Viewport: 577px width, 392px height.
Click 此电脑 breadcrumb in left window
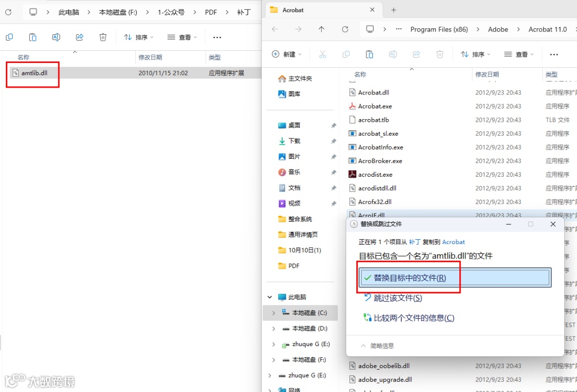(69, 12)
